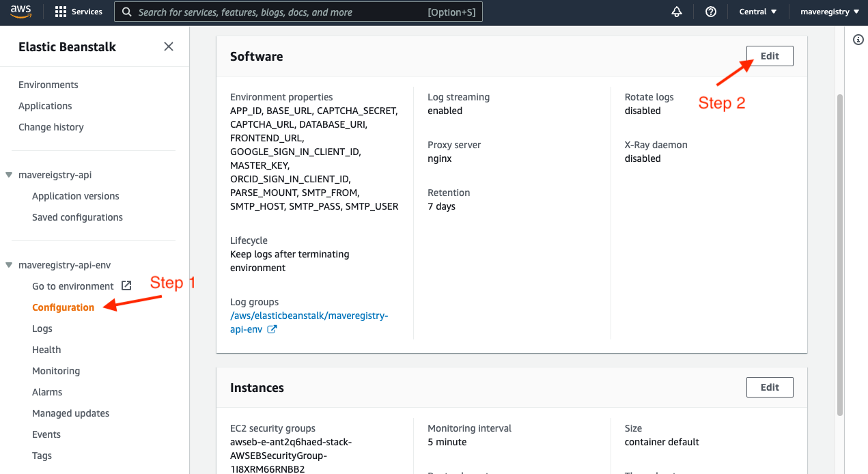Image resolution: width=868 pixels, height=474 pixels.
Task: Open Application versions
Action: [76, 196]
